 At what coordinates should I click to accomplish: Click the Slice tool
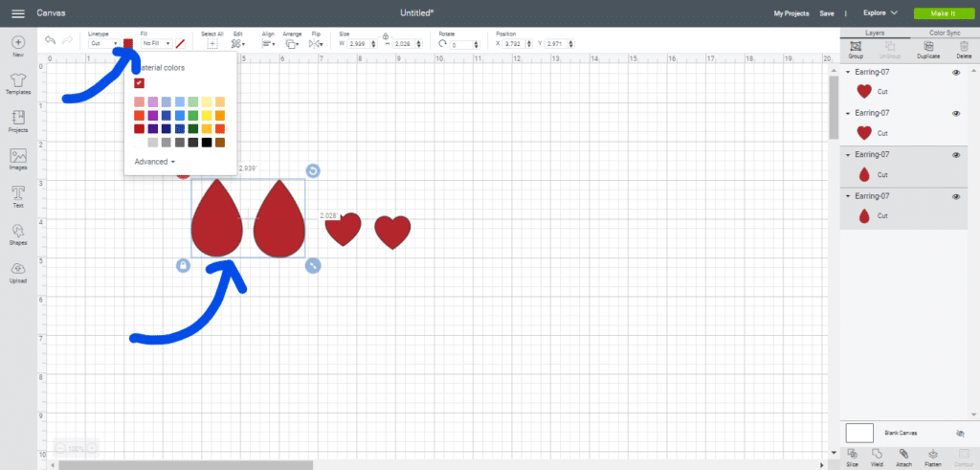coord(853,458)
